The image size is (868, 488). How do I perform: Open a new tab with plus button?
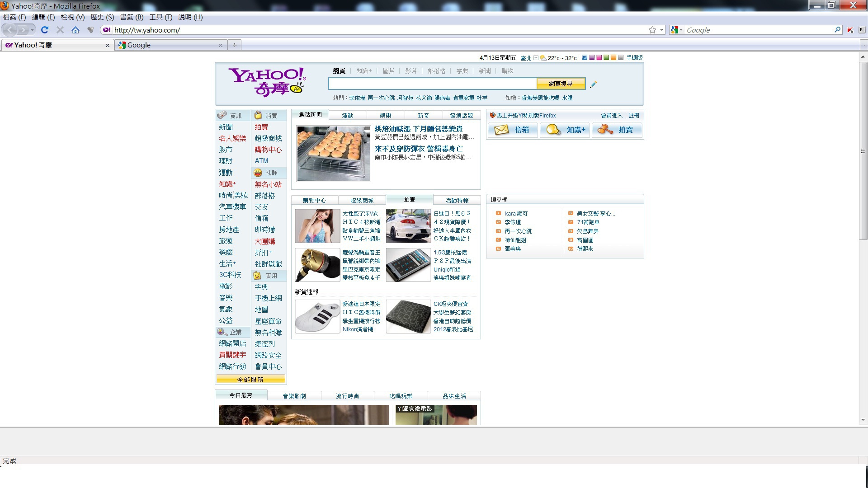(x=234, y=45)
